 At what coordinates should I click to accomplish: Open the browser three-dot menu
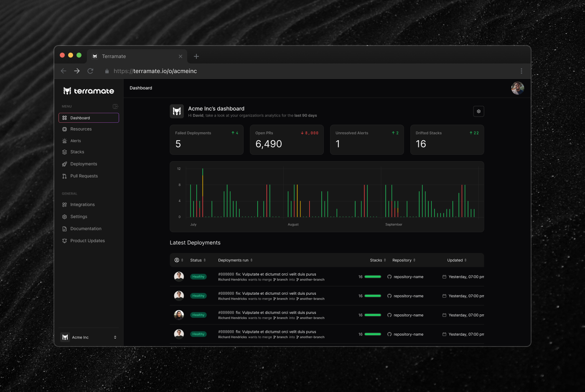[521, 71]
